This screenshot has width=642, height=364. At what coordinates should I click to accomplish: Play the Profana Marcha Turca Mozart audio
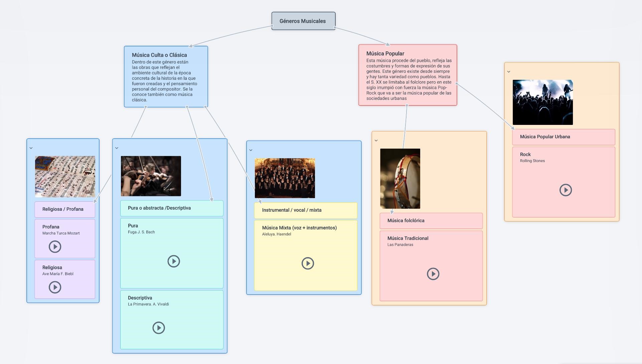click(55, 247)
